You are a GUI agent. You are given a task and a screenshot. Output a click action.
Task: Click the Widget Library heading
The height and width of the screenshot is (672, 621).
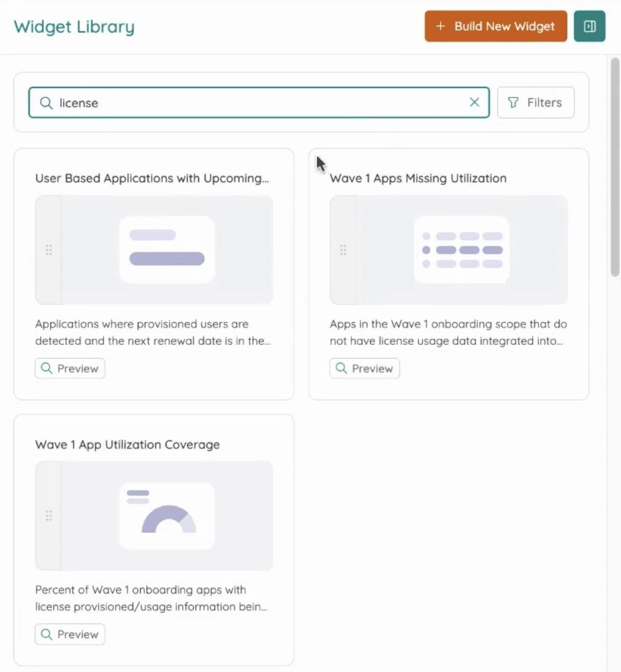[73, 27]
